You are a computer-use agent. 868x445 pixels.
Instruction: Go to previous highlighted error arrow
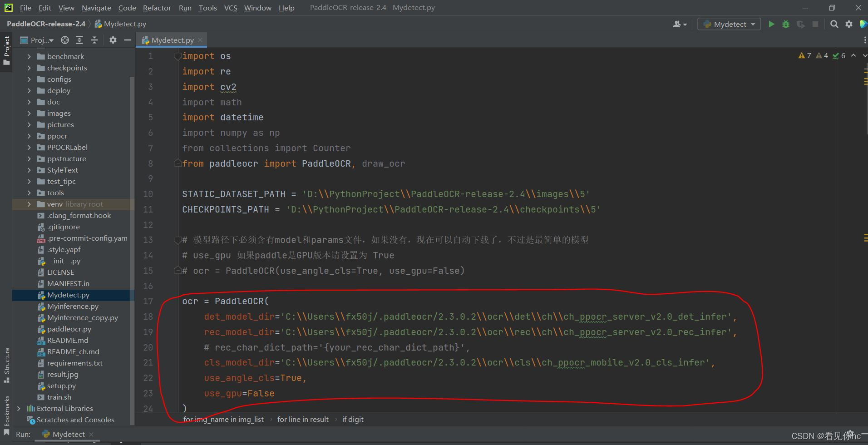[853, 55]
